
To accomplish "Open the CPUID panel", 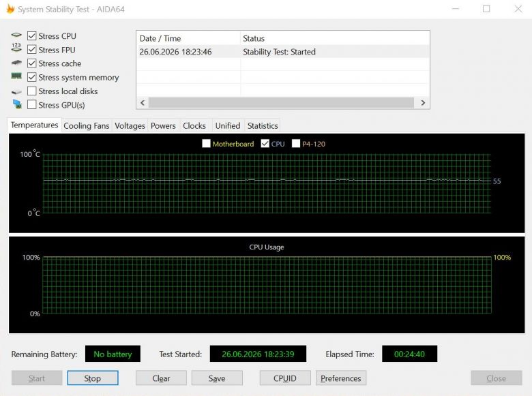I will (x=285, y=378).
